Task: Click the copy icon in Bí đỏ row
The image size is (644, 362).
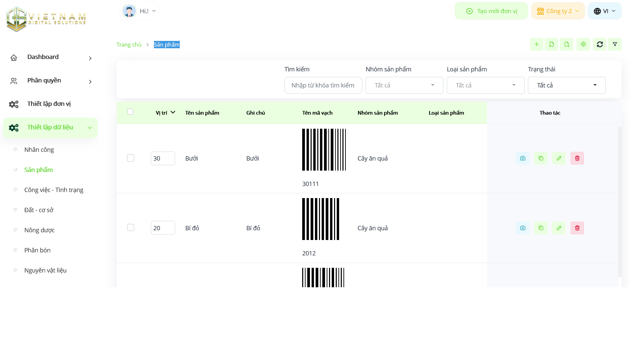Action: click(540, 228)
